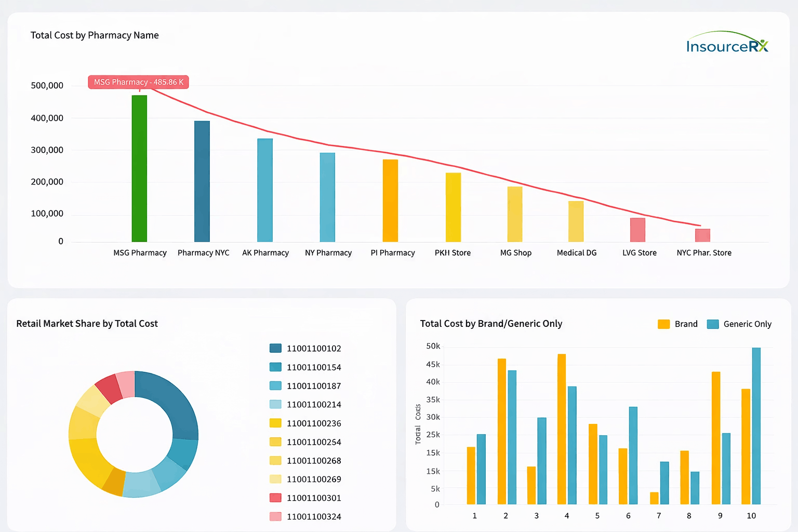The image size is (798, 532).
Task: Click the MSG Pharmacy 485.86 K tooltip
Action: [x=138, y=82]
